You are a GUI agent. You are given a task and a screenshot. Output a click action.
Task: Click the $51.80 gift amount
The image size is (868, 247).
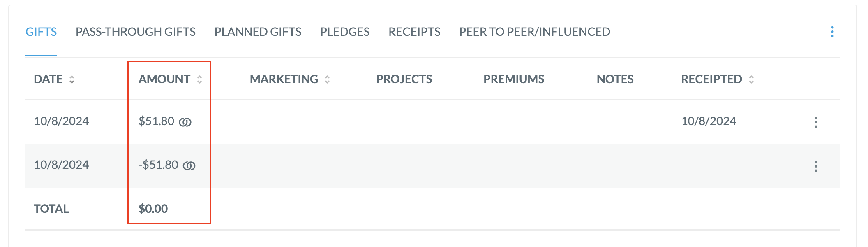click(x=157, y=121)
